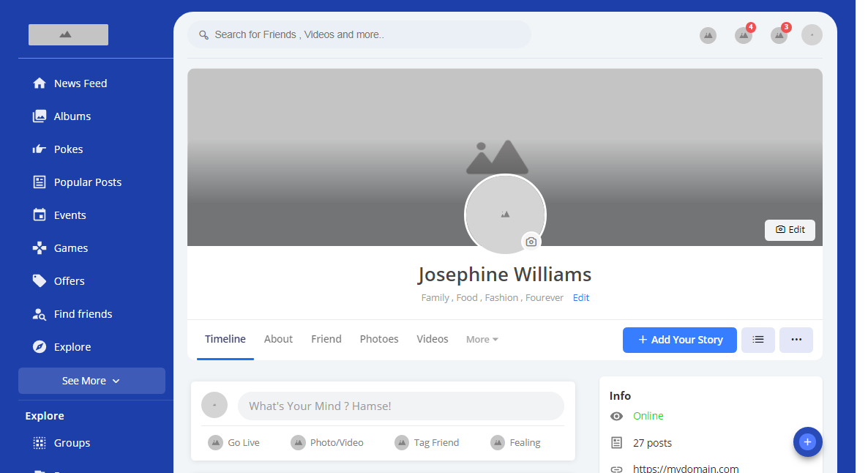Screen dimensions: 868x473
Task: Switch to the Photoes tab
Action: pos(379,339)
